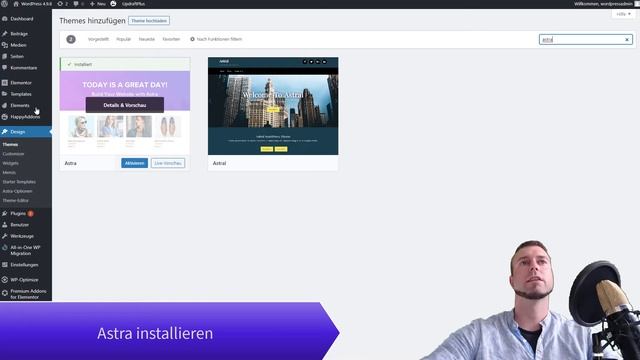Click the Astra theme name label
Screen dimensions: 640x360
point(71,163)
